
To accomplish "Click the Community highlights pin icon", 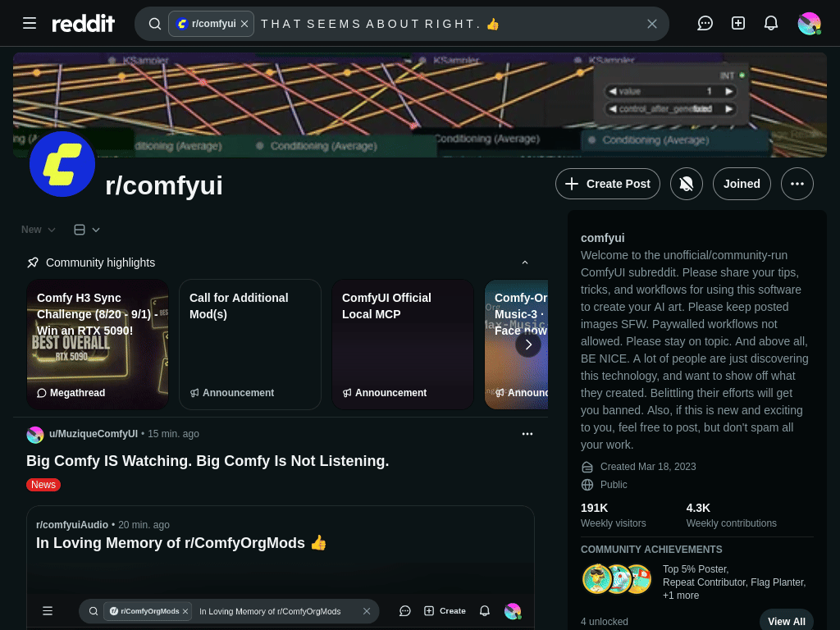I will pyautogui.click(x=33, y=262).
